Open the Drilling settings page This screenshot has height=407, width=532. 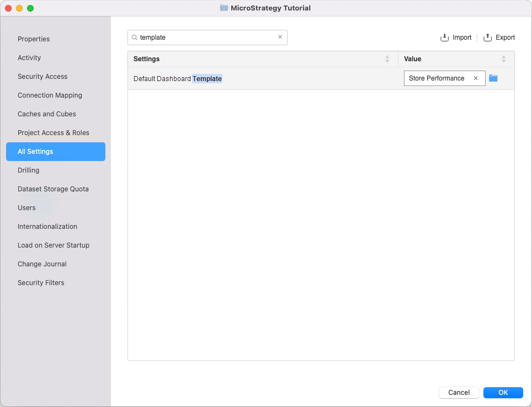point(29,170)
